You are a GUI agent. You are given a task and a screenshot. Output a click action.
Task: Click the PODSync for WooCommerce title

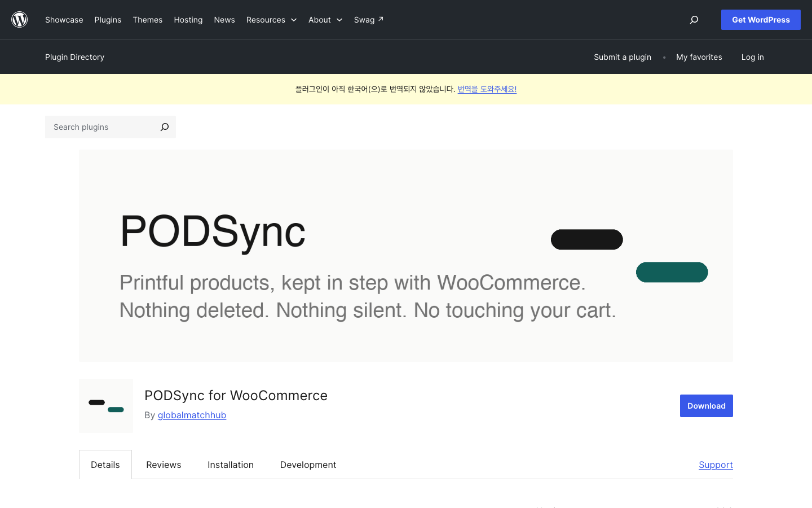click(x=236, y=395)
